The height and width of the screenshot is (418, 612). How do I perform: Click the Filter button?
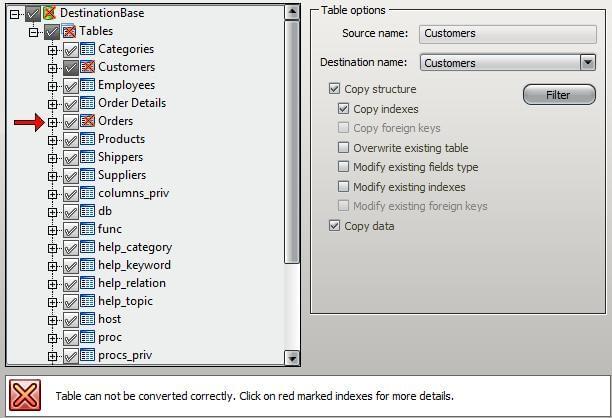(x=559, y=94)
